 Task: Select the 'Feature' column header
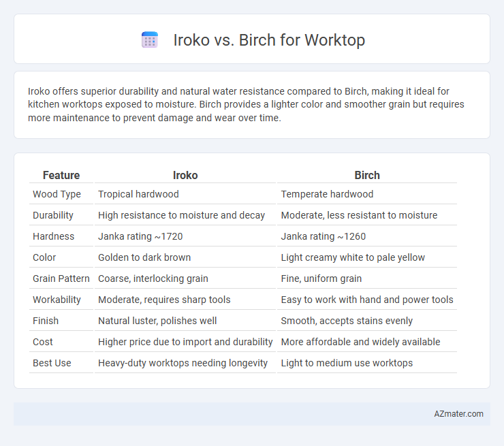click(x=61, y=175)
